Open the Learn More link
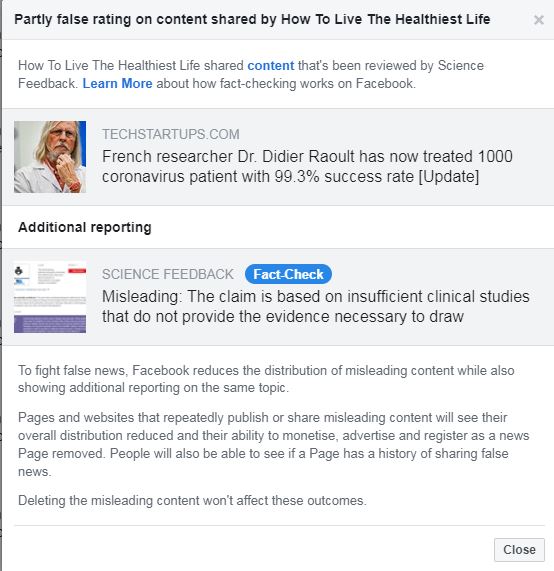The width and height of the screenshot is (554, 571). [117, 83]
